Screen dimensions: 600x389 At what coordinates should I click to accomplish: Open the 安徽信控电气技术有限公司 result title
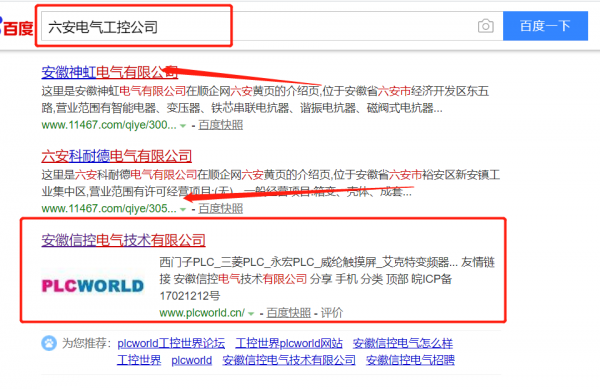[123, 240]
